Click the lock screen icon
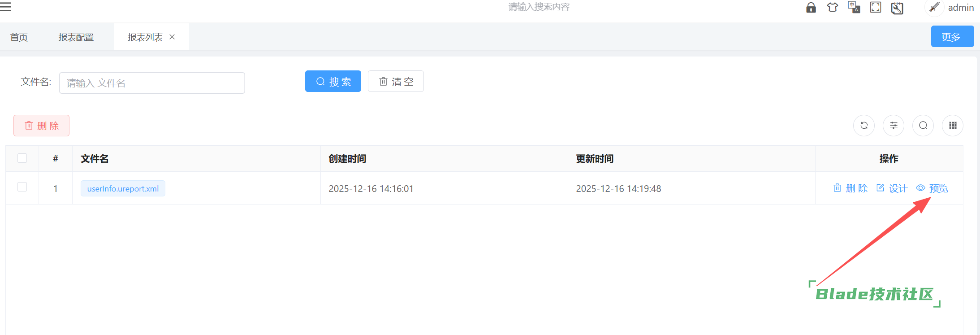This screenshot has width=980, height=335. [x=811, y=8]
